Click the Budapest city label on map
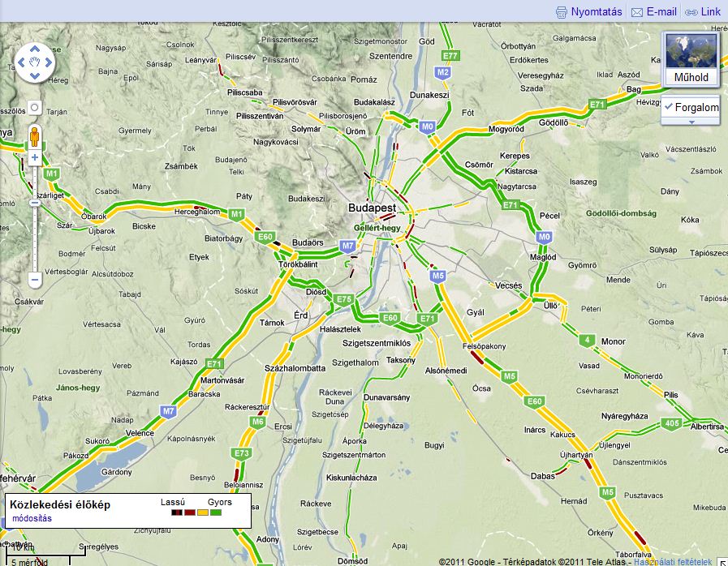This screenshot has width=728, height=566. click(372, 208)
